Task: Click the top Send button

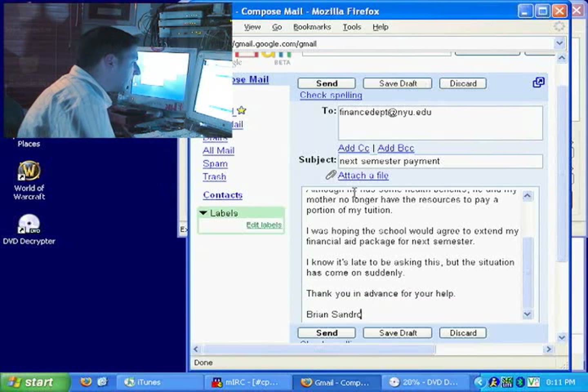Action: pyautogui.click(x=327, y=83)
